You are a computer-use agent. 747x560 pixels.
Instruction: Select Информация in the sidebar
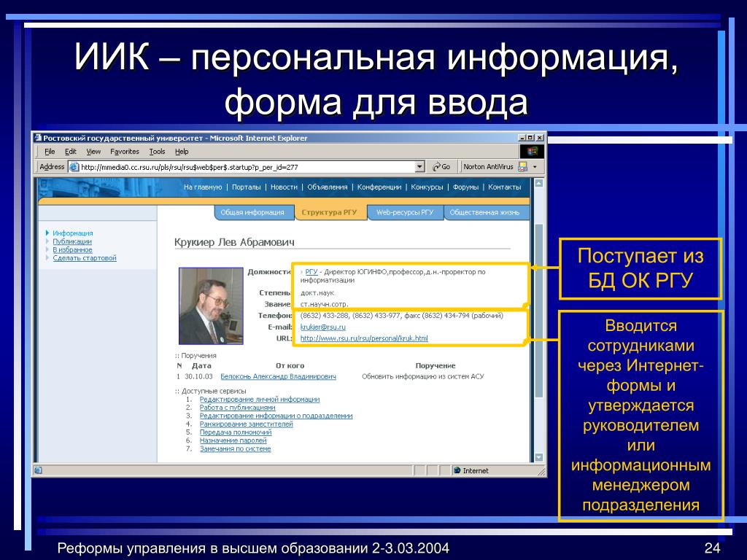[x=73, y=233]
